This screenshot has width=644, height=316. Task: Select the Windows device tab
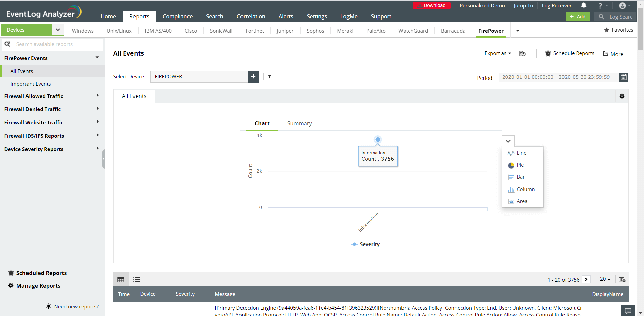[x=83, y=31]
